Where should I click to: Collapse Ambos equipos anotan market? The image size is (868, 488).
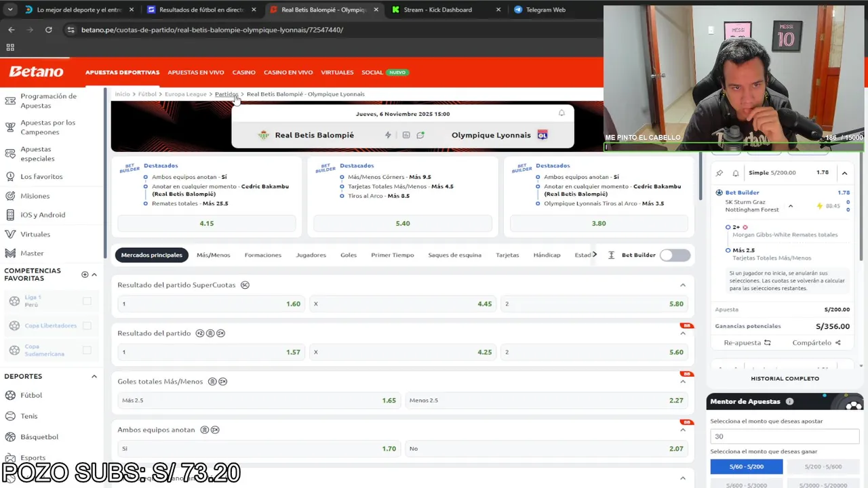[683, 430]
